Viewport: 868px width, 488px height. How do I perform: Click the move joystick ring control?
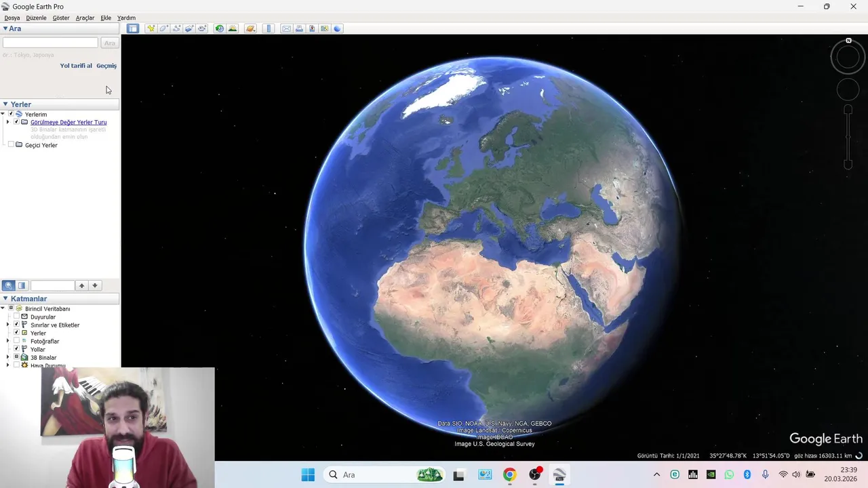pyautogui.click(x=848, y=89)
